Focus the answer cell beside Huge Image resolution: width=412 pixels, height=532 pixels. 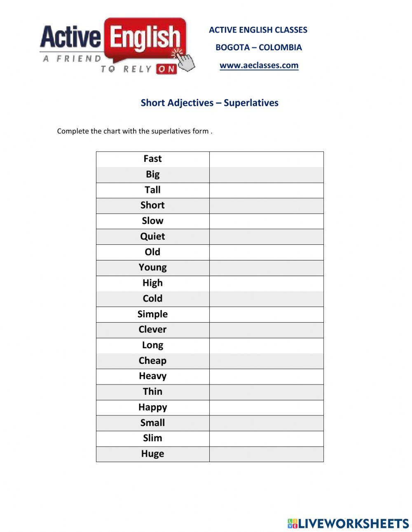[x=266, y=454]
